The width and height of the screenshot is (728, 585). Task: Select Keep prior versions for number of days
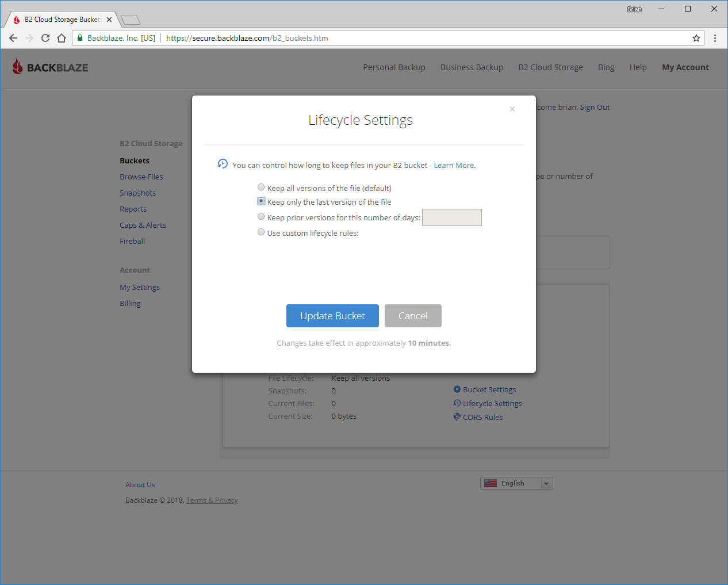261,217
